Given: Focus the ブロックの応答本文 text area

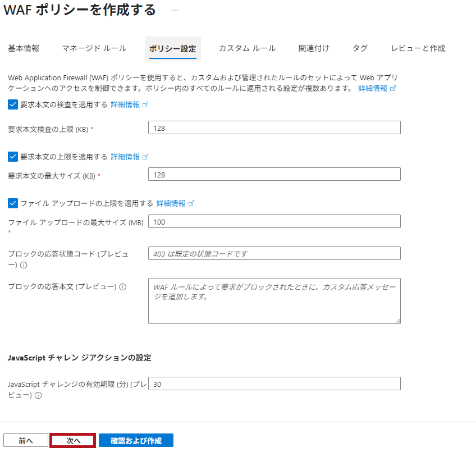Looking at the screenshot, I should pos(274,300).
